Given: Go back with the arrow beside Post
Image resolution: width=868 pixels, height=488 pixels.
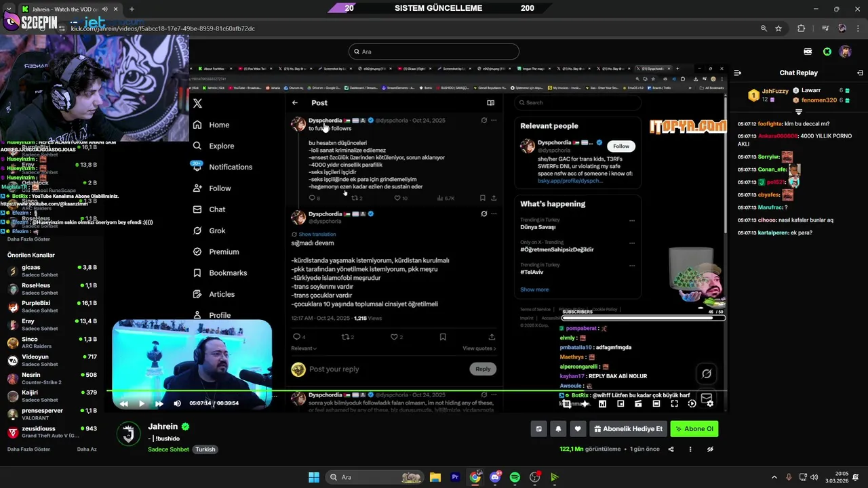Looking at the screenshot, I should click(295, 103).
